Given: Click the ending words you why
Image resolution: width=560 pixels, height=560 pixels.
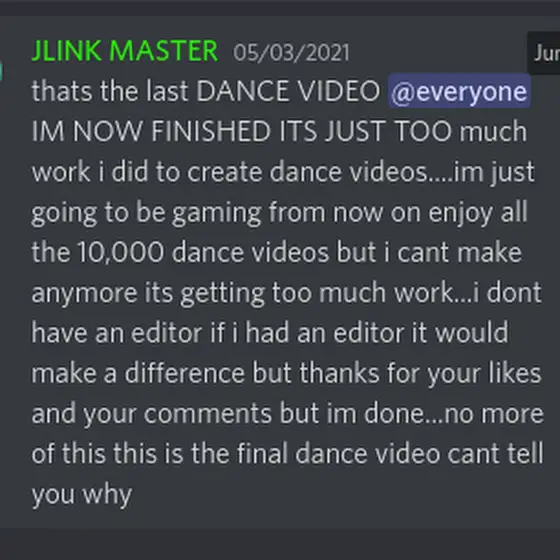Looking at the screenshot, I should coord(82,495).
